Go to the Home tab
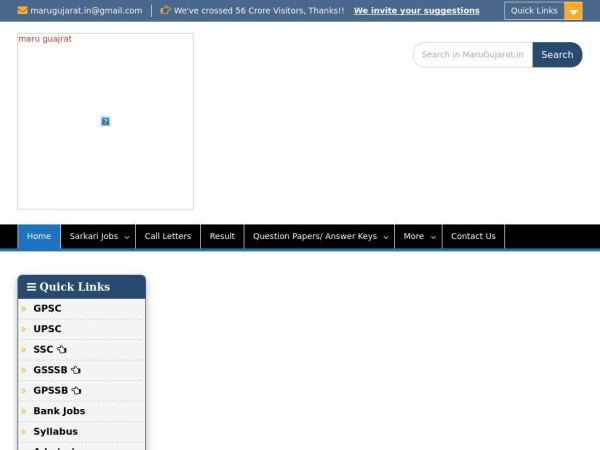This screenshot has height=450, width=600. (x=39, y=236)
